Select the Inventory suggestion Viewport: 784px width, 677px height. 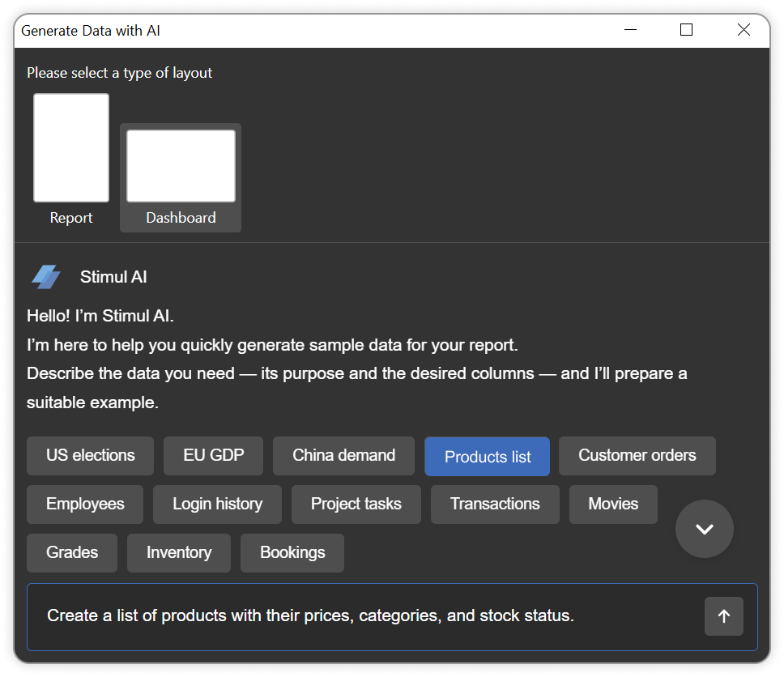coord(178,552)
